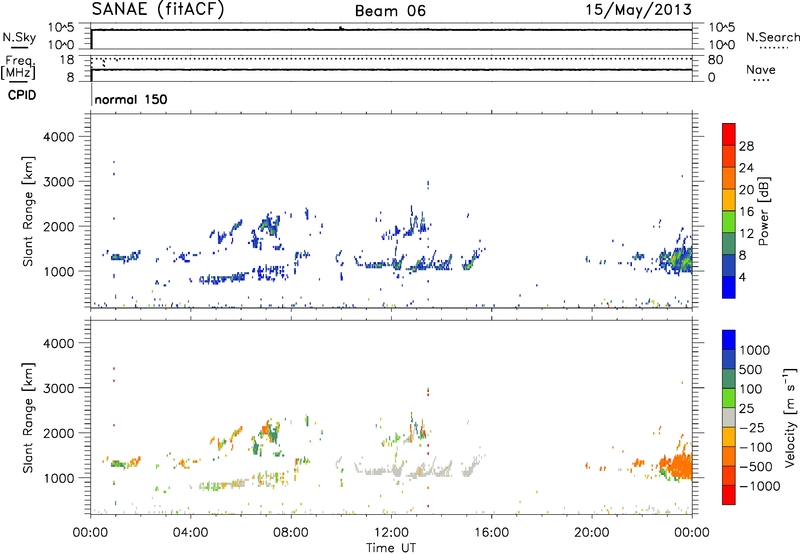Click the Power colorbar value '16'
The image size is (800, 554).
coord(746,212)
